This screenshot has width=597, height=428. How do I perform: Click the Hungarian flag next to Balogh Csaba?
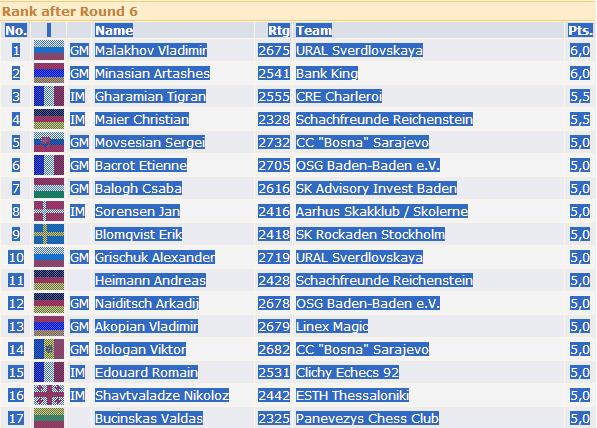click(x=49, y=188)
